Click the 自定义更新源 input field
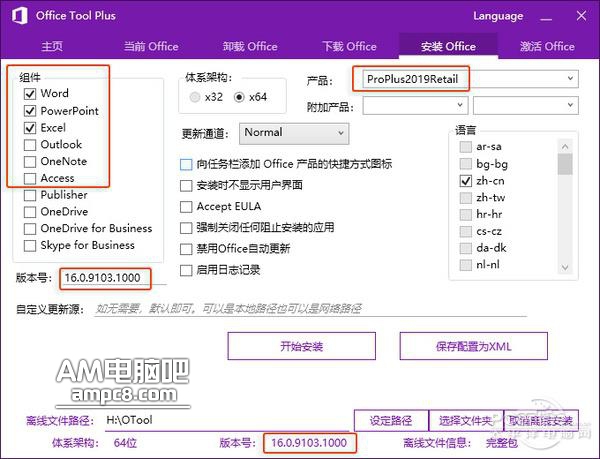The height and width of the screenshot is (459, 600). 310,309
